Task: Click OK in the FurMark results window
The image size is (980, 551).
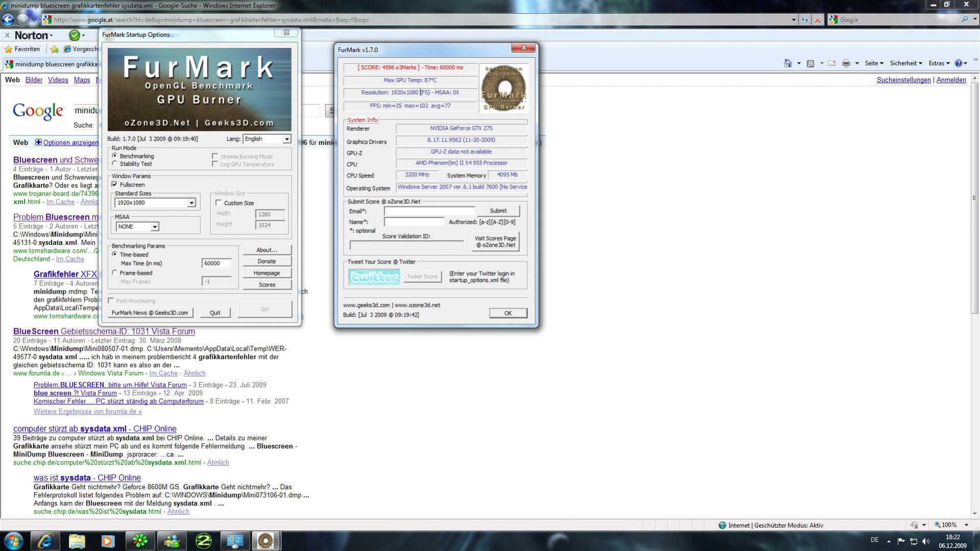Action: point(508,313)
